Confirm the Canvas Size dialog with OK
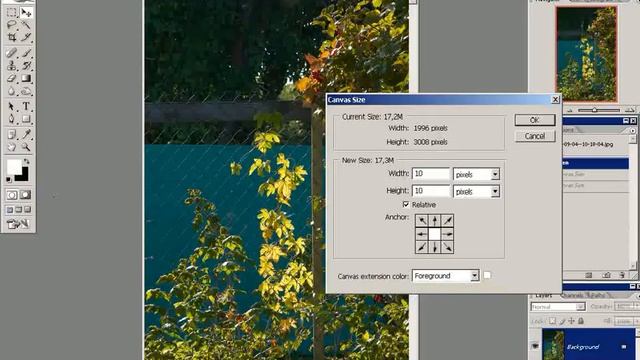The height and width of the screenshot is (360, 640). point(535,120)
